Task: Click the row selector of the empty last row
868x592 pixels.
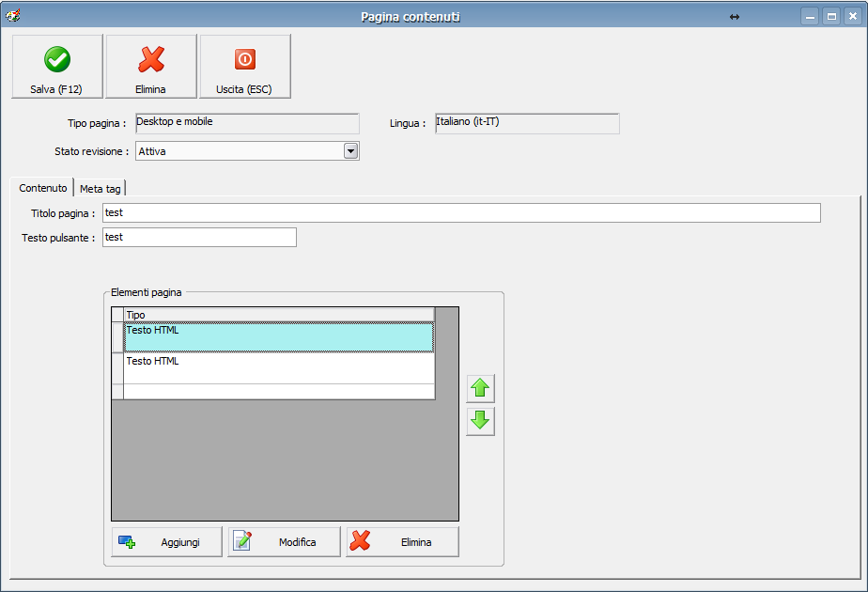Action: (117, 392)
